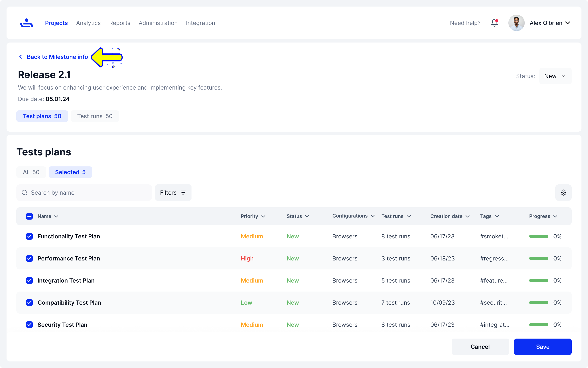Click the Low priority label

[x=246, y=303]
